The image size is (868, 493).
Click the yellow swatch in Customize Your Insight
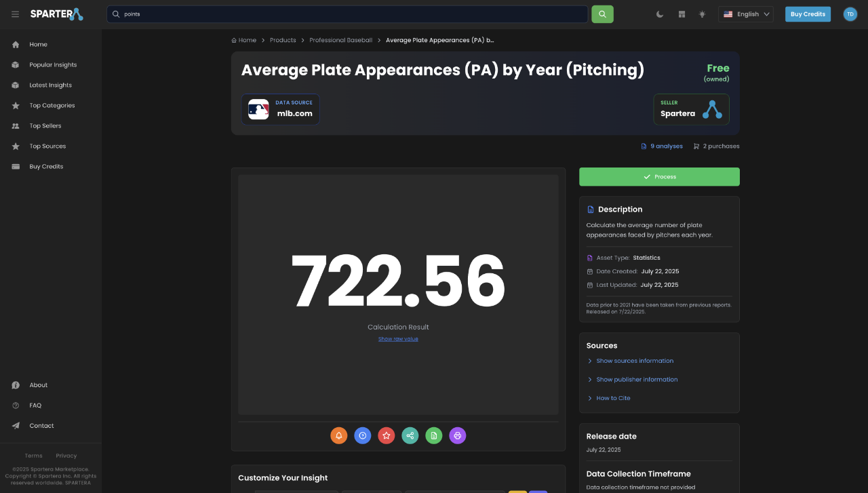point(517,490)
